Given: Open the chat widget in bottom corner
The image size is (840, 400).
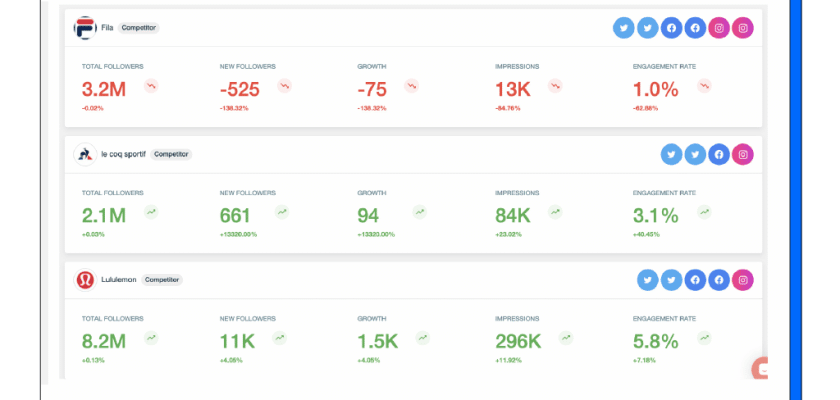Looking at the screenshot, I should 762,369.
